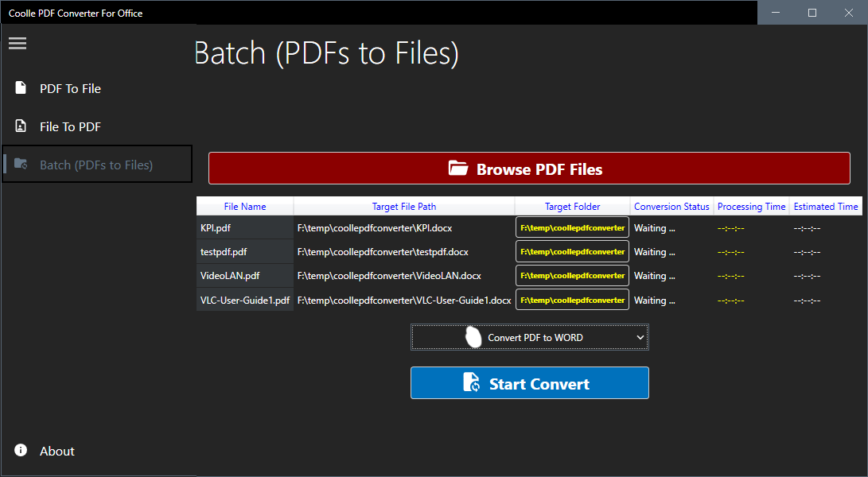Click the Batch folder icon in sidebar
This screenshot has width=868, height=477.
(x=21, y=165)
